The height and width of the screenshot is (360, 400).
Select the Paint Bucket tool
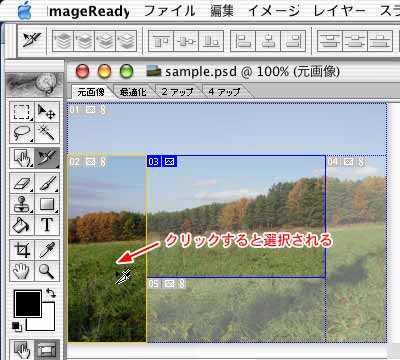[x=22, y=225]
